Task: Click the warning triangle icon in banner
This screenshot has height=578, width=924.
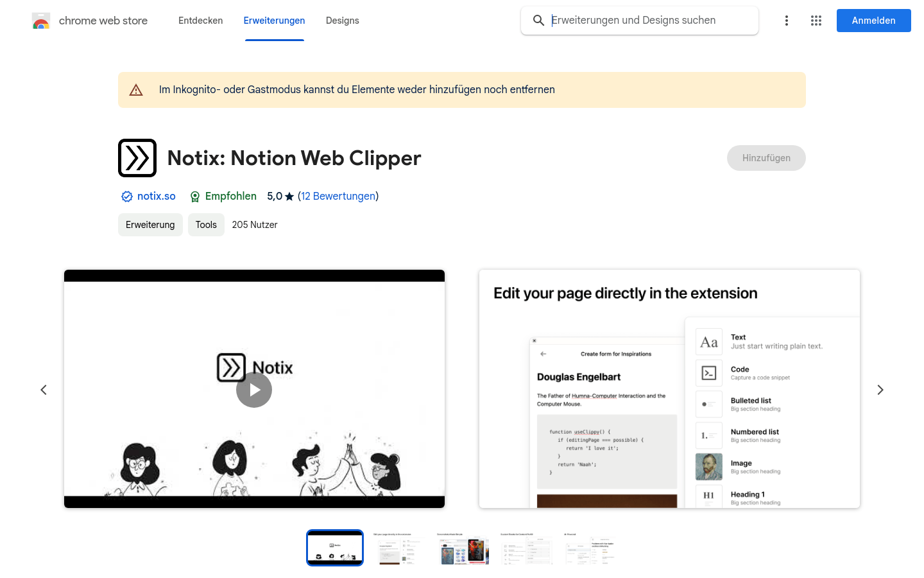Action: [x=136, y=90]
